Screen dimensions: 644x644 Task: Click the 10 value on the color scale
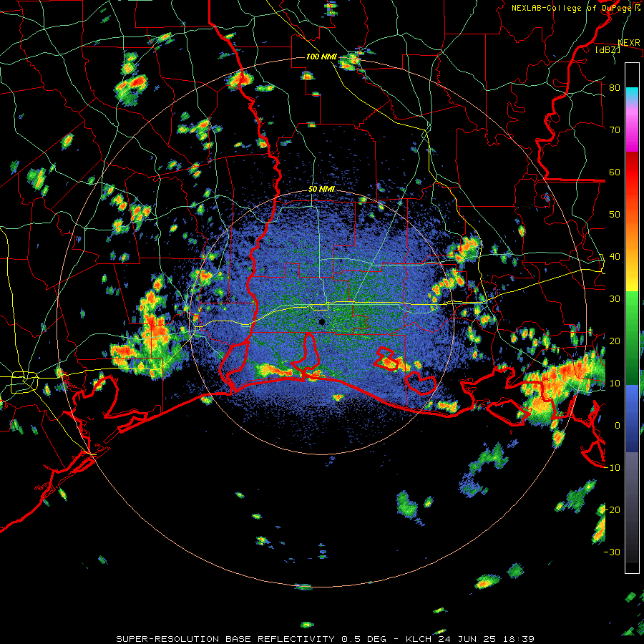tap(615, 384)
